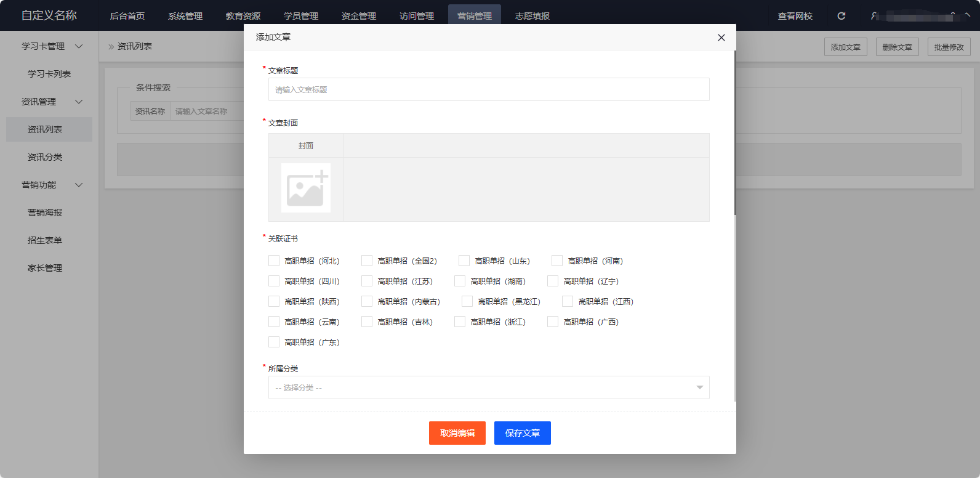Click the 封面 column header
The width and height of the screenshot is (980, 478).
click(306, 146)
